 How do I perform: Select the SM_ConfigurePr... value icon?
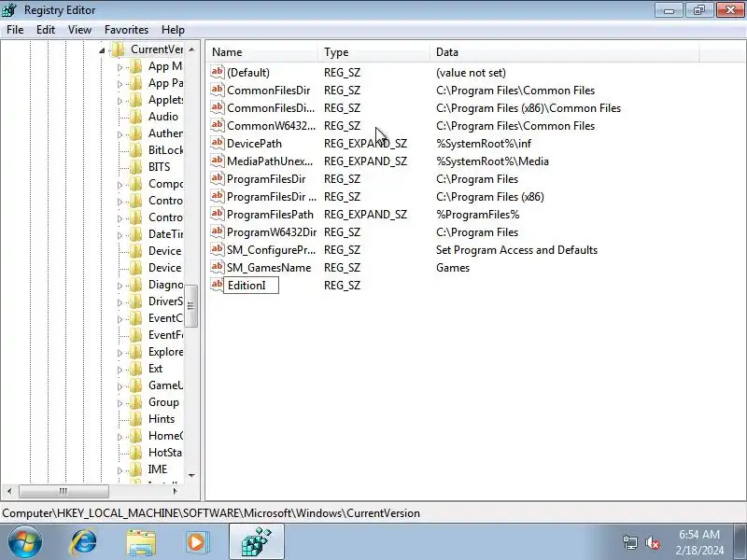click(x=218, y=249)
